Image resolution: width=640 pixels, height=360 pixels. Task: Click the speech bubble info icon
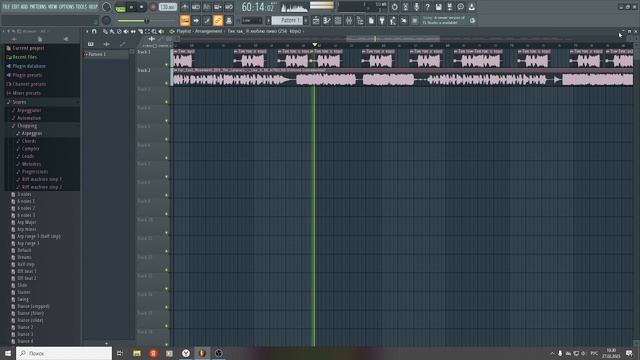(x=460, y=7)
